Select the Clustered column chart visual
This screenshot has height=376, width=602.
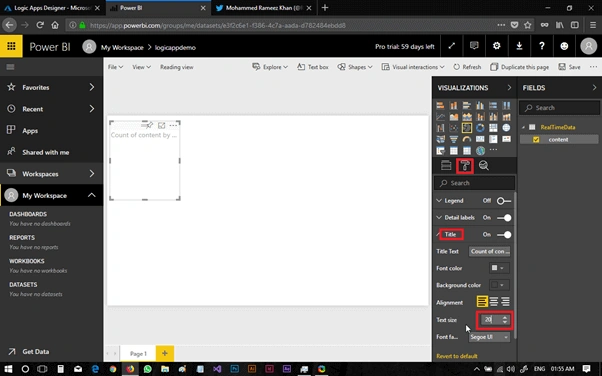[480, 105]
